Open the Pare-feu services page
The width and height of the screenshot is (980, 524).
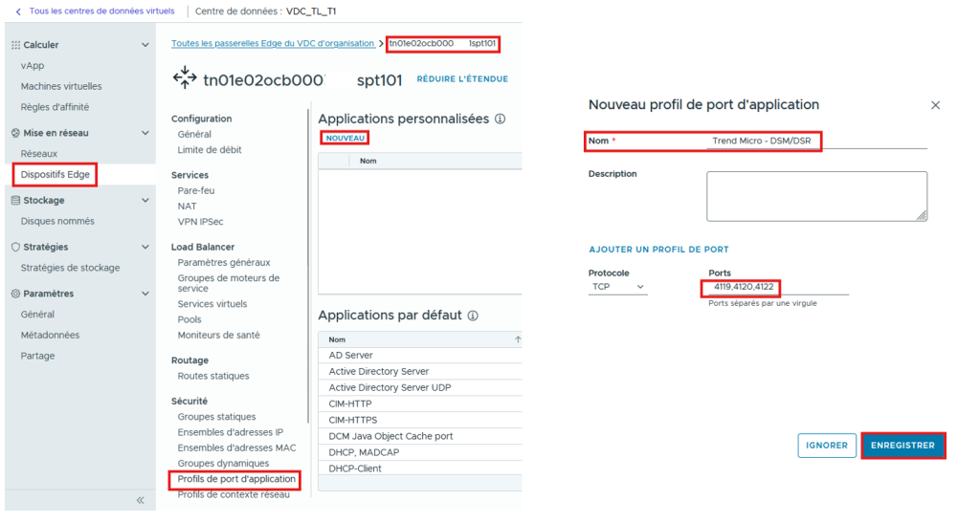coord(196,190)
